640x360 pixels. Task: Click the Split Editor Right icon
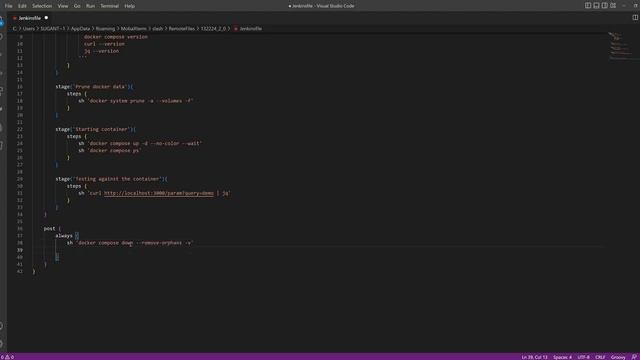(x=635, y=18)
